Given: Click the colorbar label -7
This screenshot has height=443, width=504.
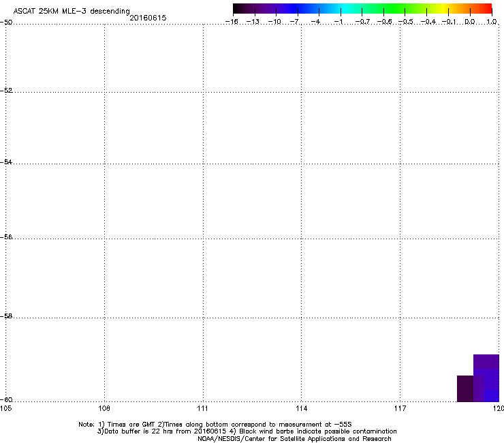Looking at the screenshot, I should point(296,22).
